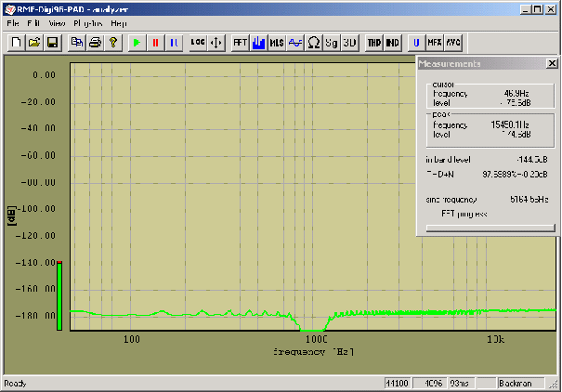Save using the floppy disk icon

click(51, 42)
